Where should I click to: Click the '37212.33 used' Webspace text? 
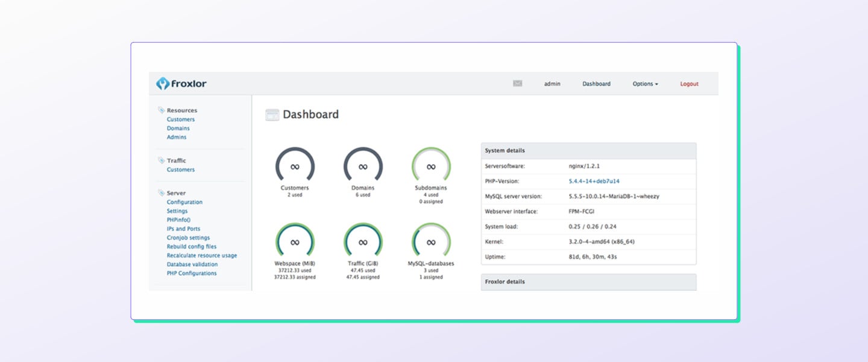tap(295, 270)
